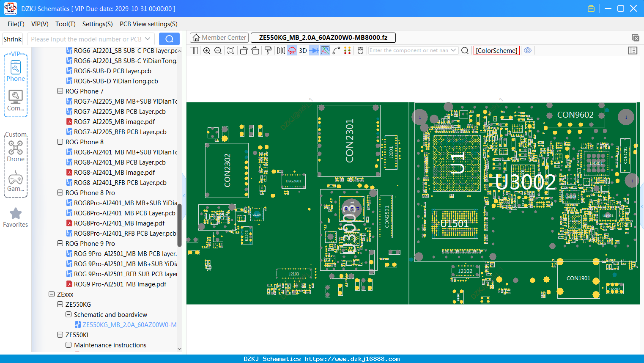This screenshot has width=644, height=363.
Task: Rotate the board clockwise
Action: point(255,50)
